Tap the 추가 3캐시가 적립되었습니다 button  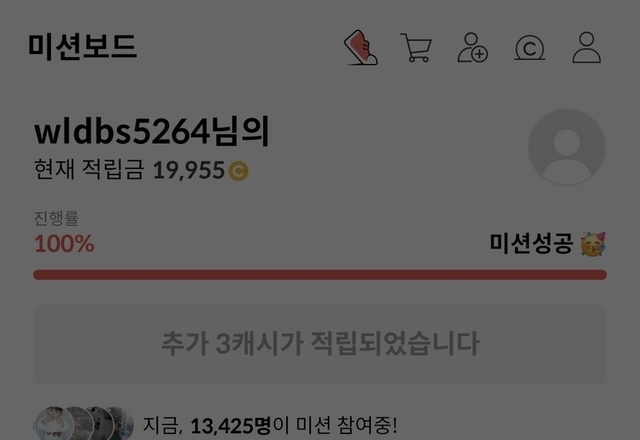coord(320,344)
